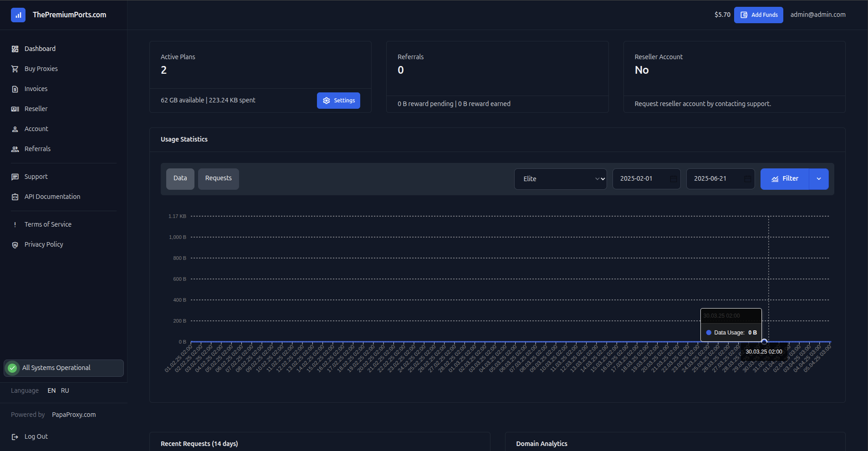Open the Elite plan dropdown
The image size is (868, 451).
[x=561, y=179]
